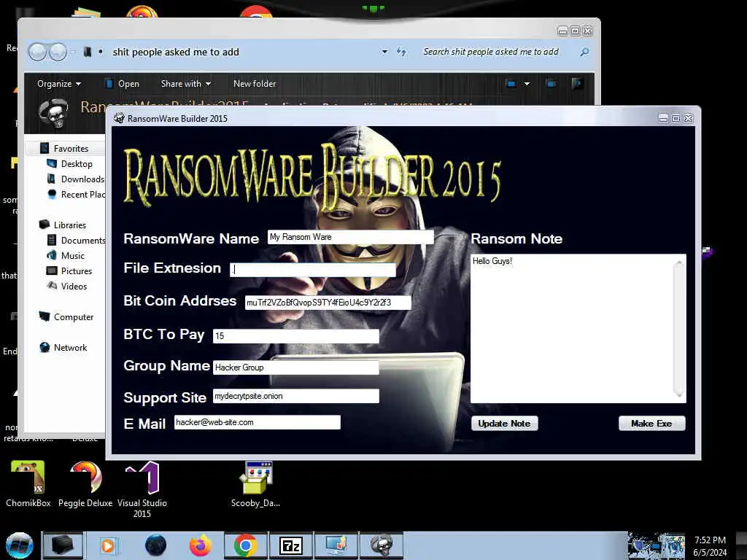Click New folder in the Explorer toolbar
This screenshot has width=747, height=560.
coord(255,84)
